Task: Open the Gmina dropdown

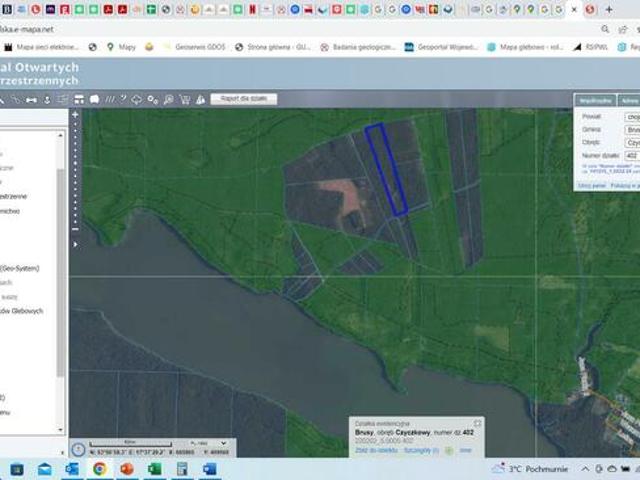Action: click(x=632, y=130)
